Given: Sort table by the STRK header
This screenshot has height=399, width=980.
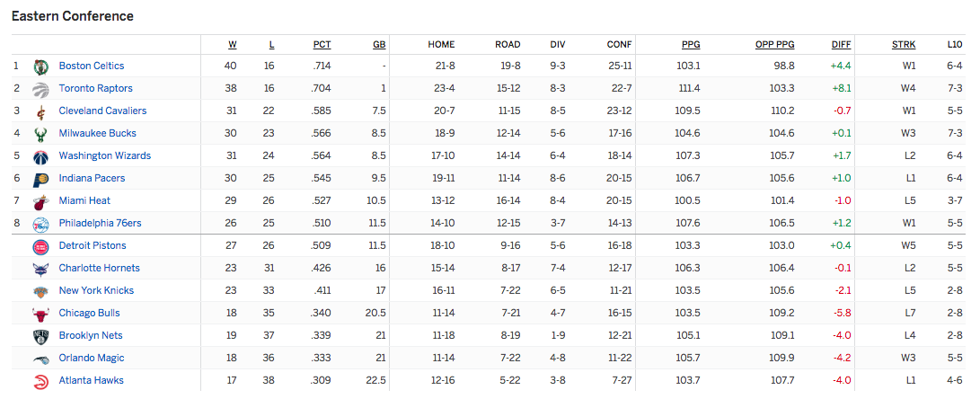Looking at the screenshot, I should pos(904,44).
